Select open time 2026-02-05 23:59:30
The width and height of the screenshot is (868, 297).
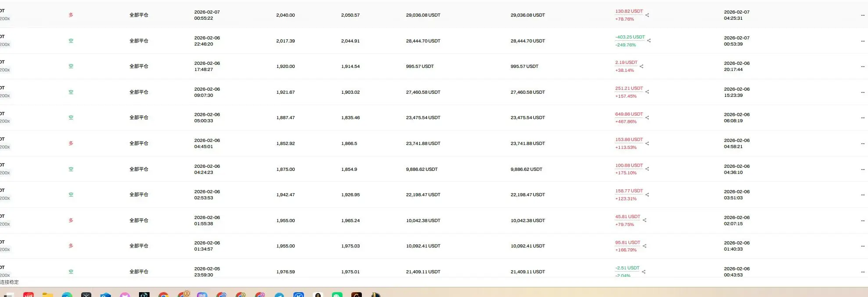[207, 272]
